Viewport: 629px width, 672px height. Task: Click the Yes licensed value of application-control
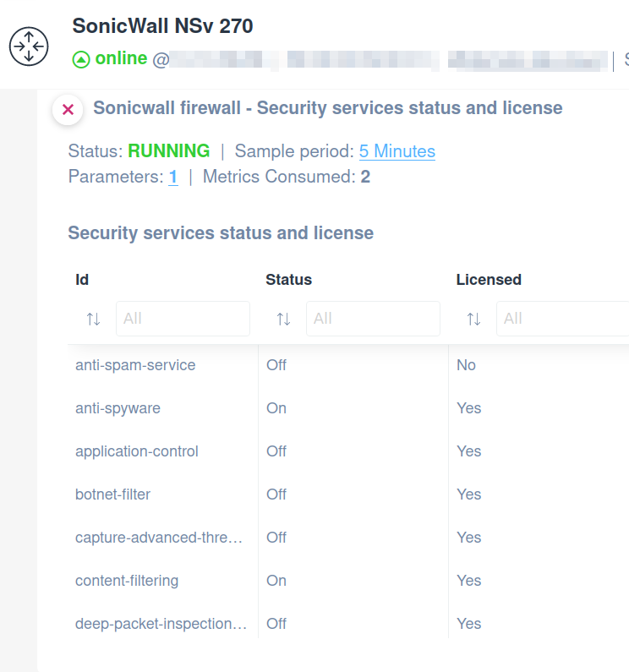tap(469, 451)
